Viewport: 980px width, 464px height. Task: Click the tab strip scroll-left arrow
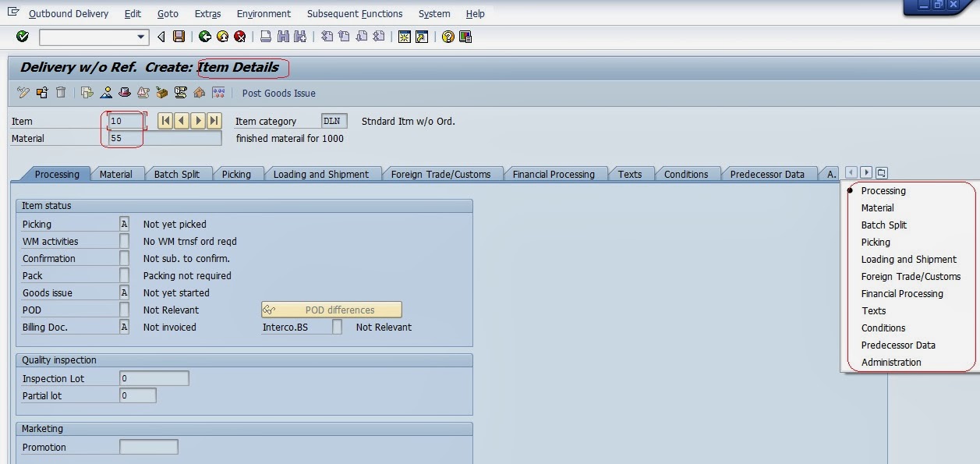pyautogui.click(x=851, y=172)
